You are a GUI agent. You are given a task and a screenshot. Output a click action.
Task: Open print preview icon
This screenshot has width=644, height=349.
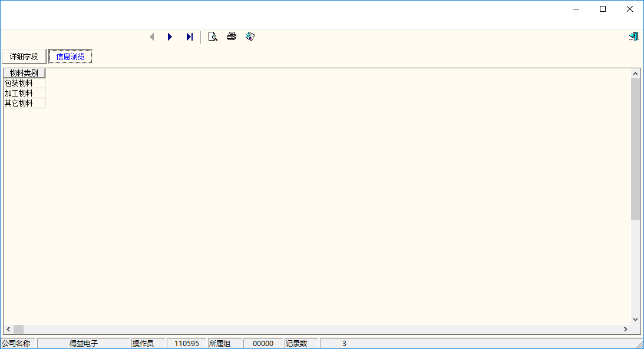(x=213, y=37)
